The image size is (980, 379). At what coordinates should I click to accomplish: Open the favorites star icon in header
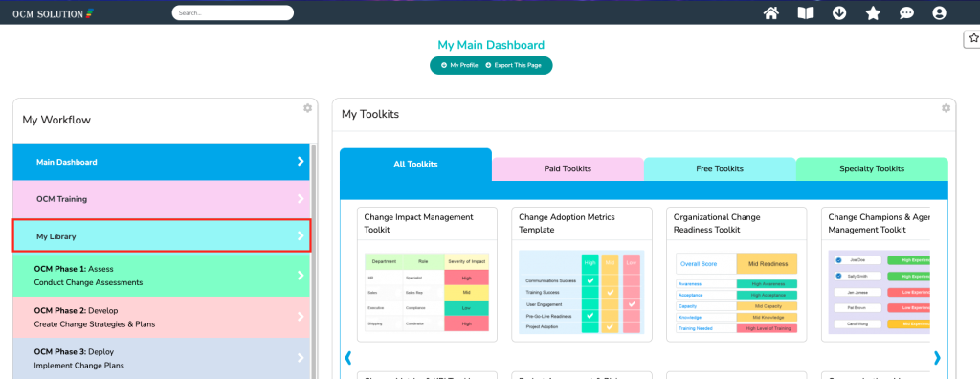(x=873, y=13)
